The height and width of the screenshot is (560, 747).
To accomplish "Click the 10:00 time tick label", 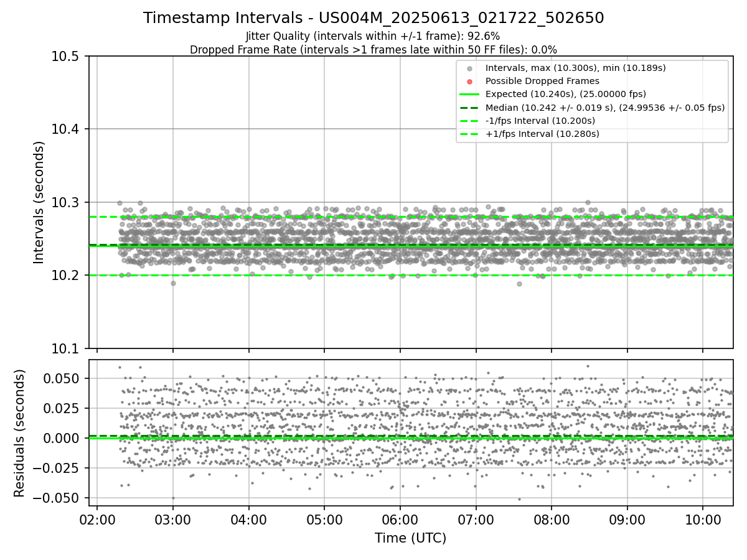I will coord(703,520).
